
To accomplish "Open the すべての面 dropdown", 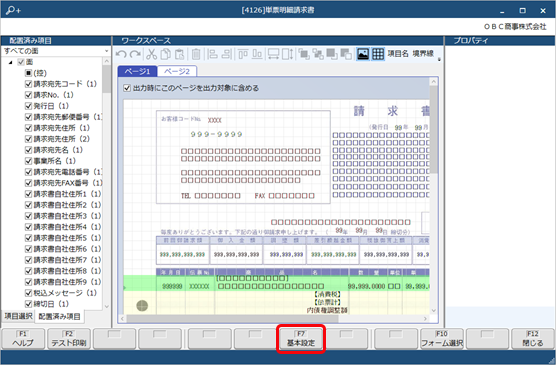I will tap(56, 51).
